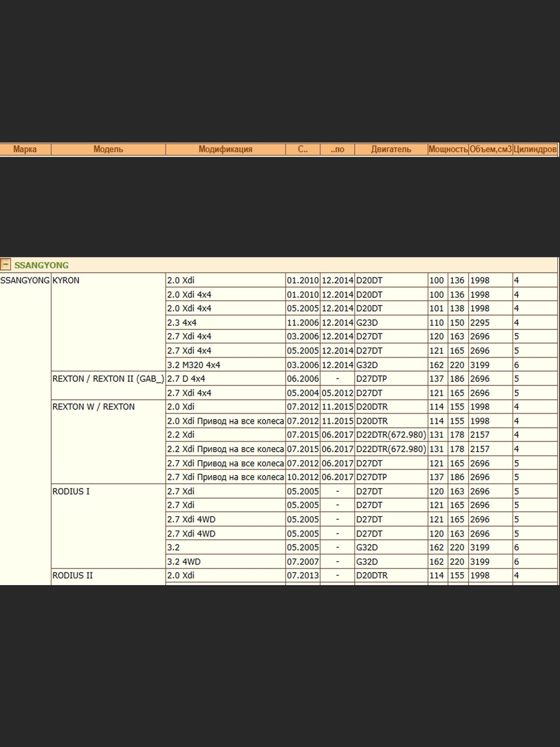The height and width of the screenshot is (747, 560).
Task: Sort by the Марка column header
Action: (25, 149)
